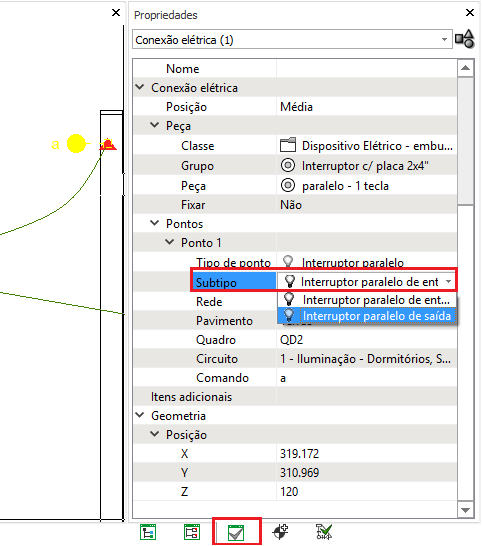
Task: Click the diagram verification green check icon
Action: click(324, 532)
